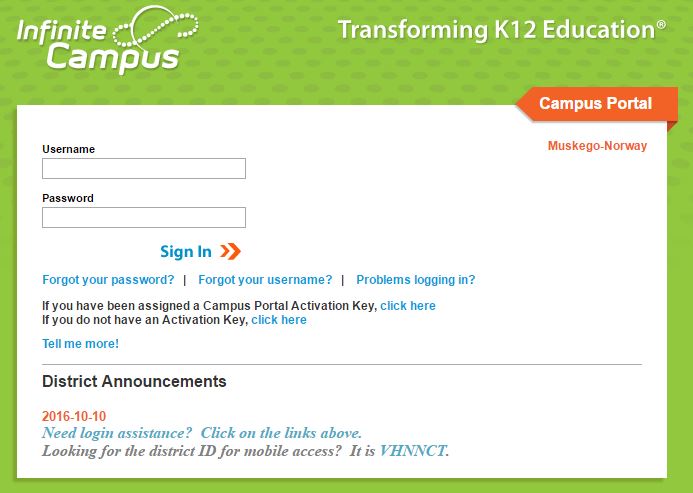Select the District Announcements heading
This screenshot has width=693, height=493.
point(134,381)
